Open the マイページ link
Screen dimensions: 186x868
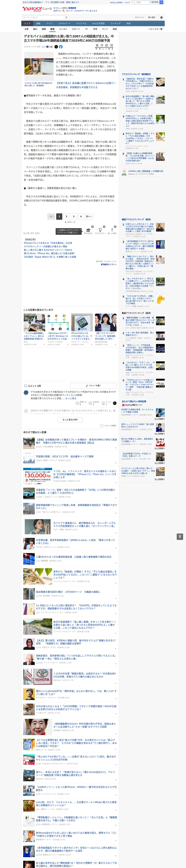139,18
